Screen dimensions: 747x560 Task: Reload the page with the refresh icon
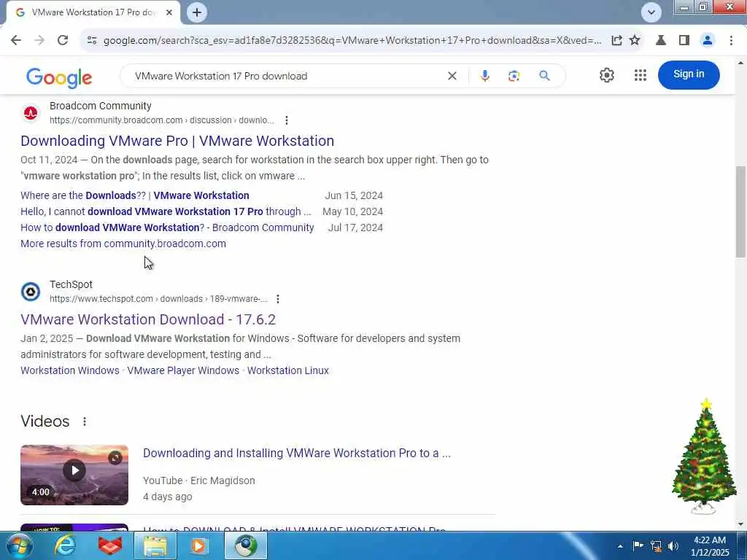63,41
